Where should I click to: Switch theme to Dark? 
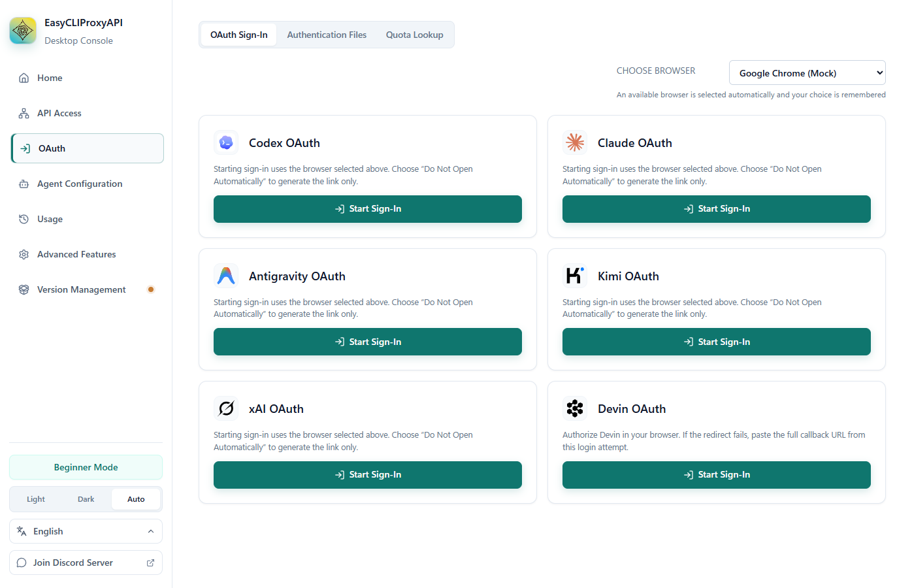coord(86,499)
